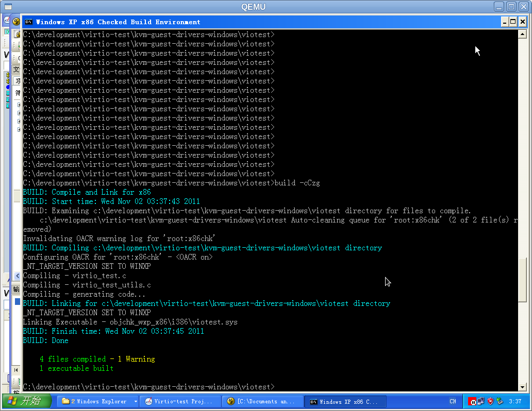Switch to the C:\Documents an... UltraEdit task
This screenshot has height=411, width=532.
[x=262, y=402]
